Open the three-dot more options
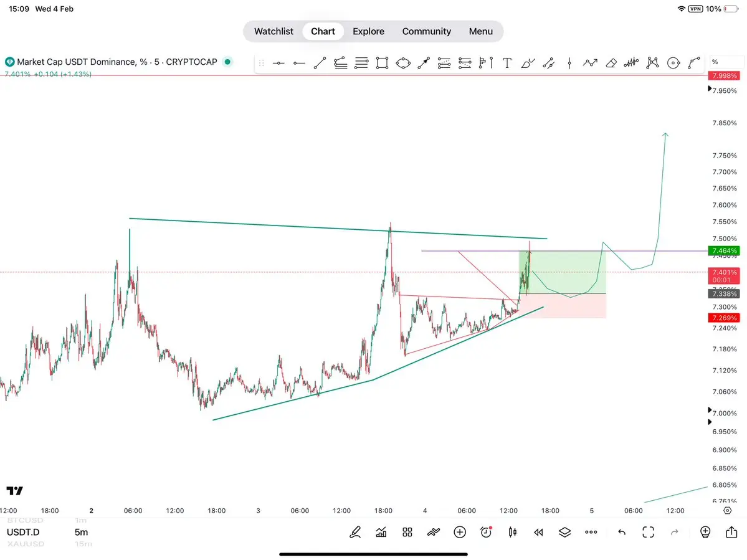 [591, 532]
